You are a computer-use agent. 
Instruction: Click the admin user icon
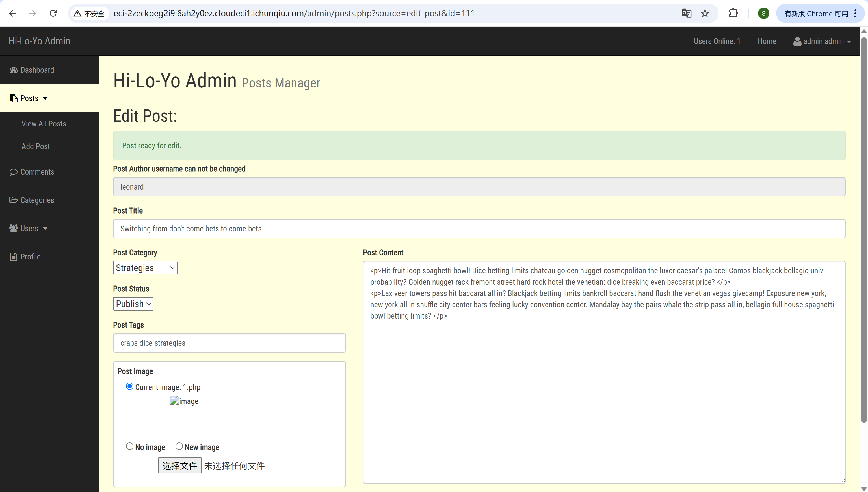tap(797, 41)
